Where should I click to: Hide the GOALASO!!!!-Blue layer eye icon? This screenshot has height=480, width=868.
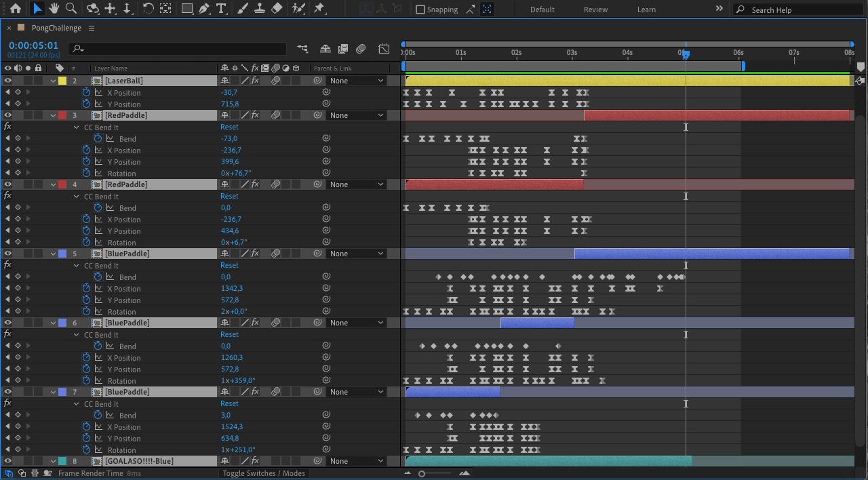8,461
